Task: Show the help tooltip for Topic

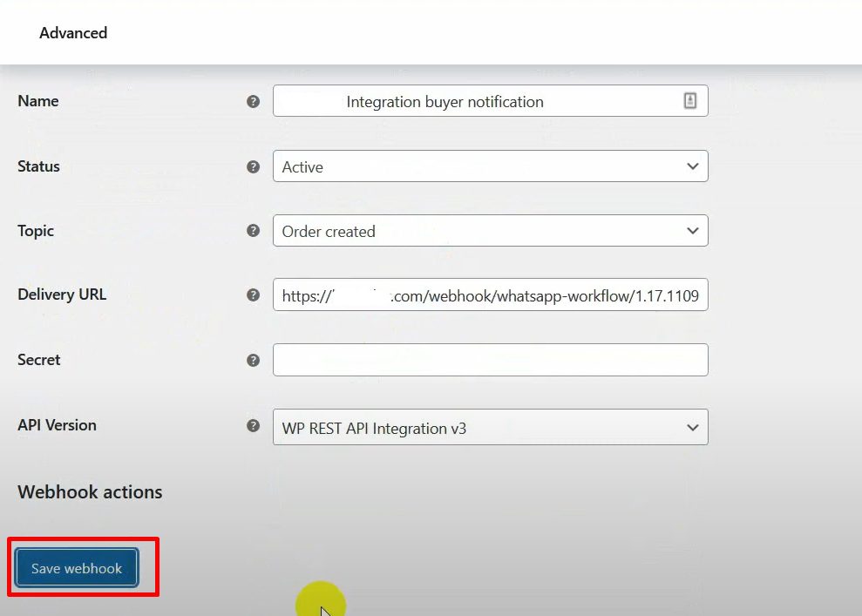Action: [x=253, y=231]
